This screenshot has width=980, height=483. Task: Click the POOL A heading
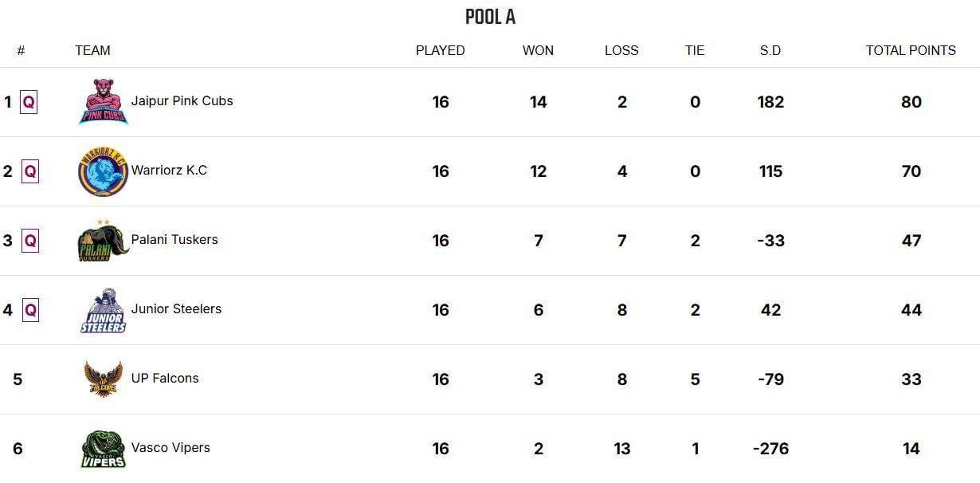[x=490, y=17]
